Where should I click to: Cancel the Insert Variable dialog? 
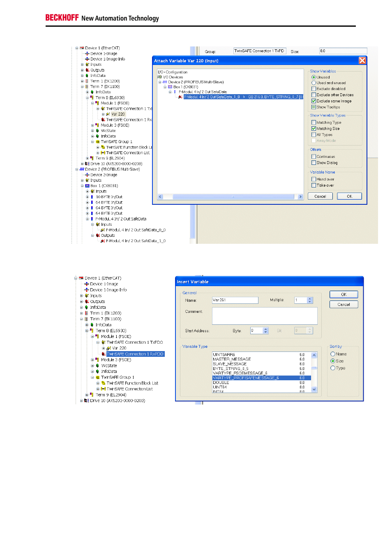(344, 305)
